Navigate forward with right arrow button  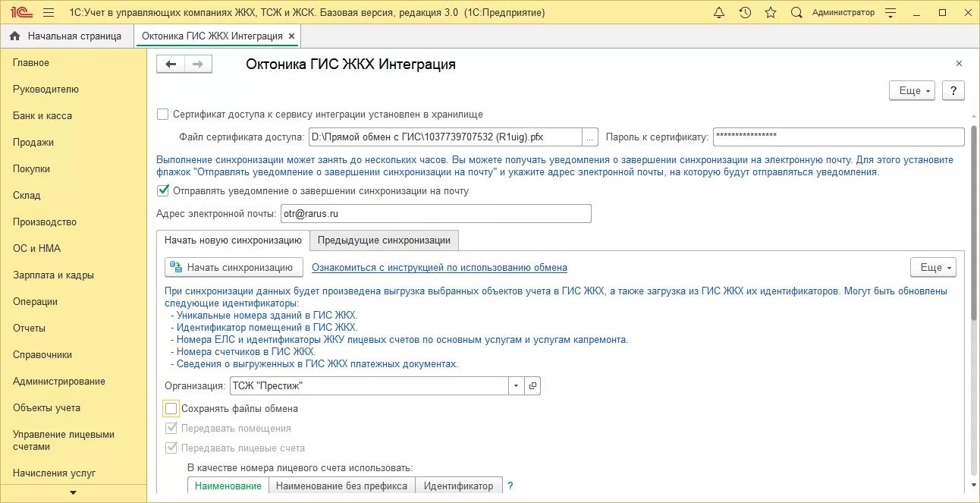pos(198,64)
